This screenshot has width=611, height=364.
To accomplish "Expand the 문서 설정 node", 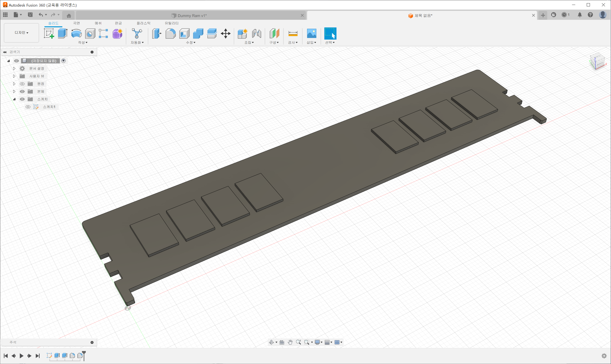I will click(x=14, y=69).
